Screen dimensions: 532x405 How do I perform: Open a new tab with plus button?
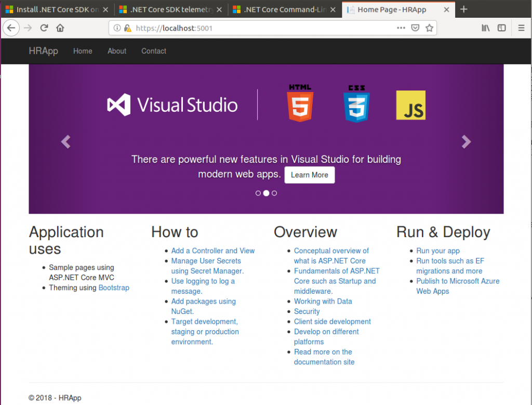(463, 9)
